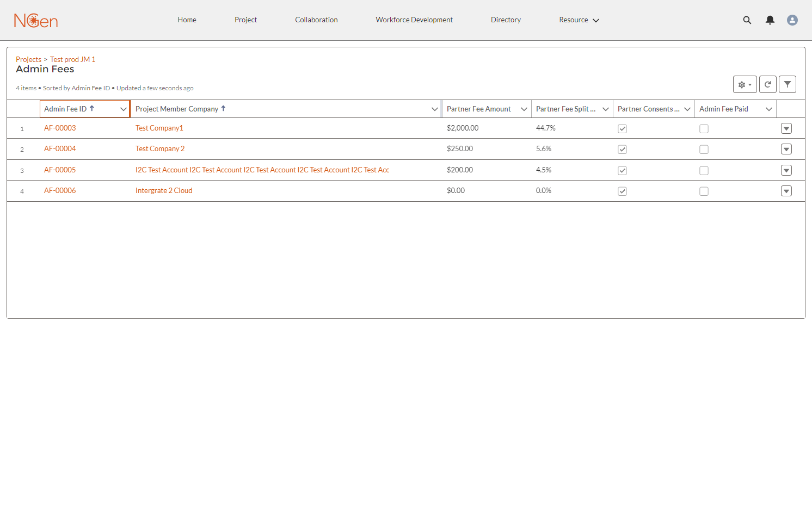Go to Collaboration menu item
This screenshot has width=812, height=509.
click(316, 20)
